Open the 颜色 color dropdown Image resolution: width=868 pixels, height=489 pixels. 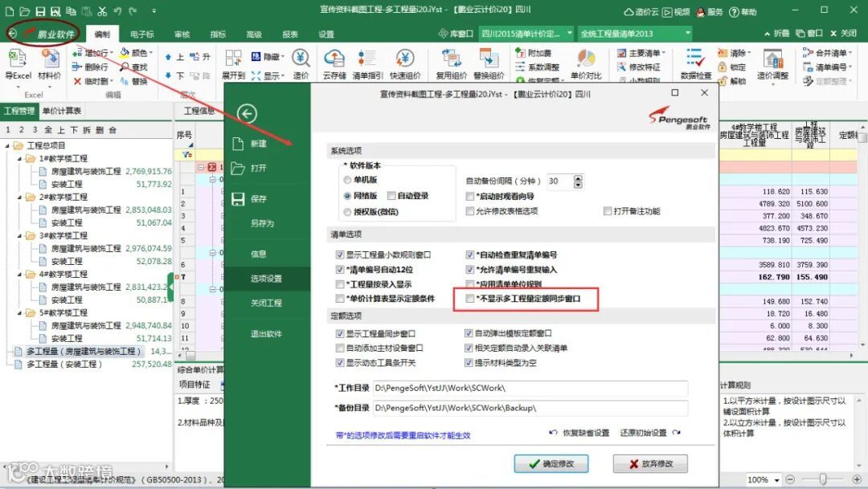click(150, 53)
